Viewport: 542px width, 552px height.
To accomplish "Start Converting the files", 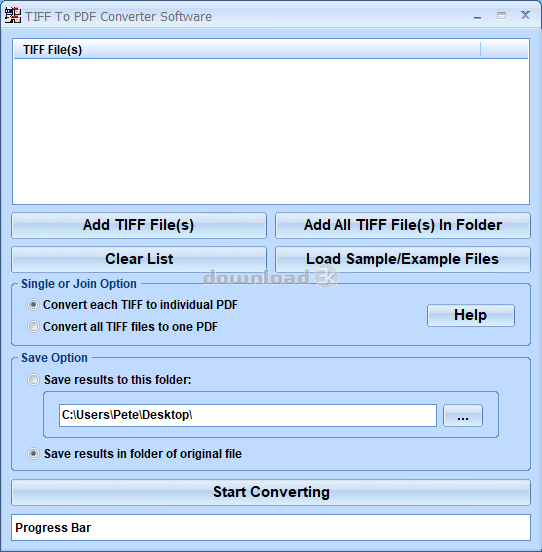I will point(271,493).
